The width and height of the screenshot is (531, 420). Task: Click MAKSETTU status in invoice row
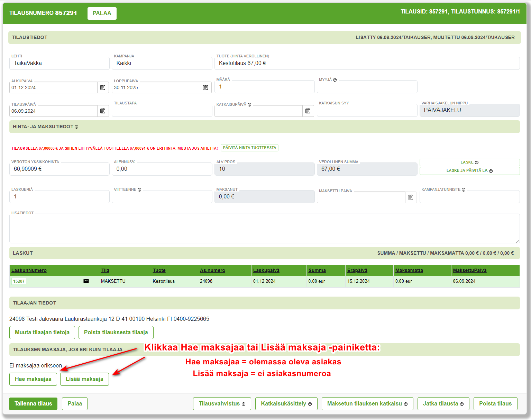tap(113, 281)
